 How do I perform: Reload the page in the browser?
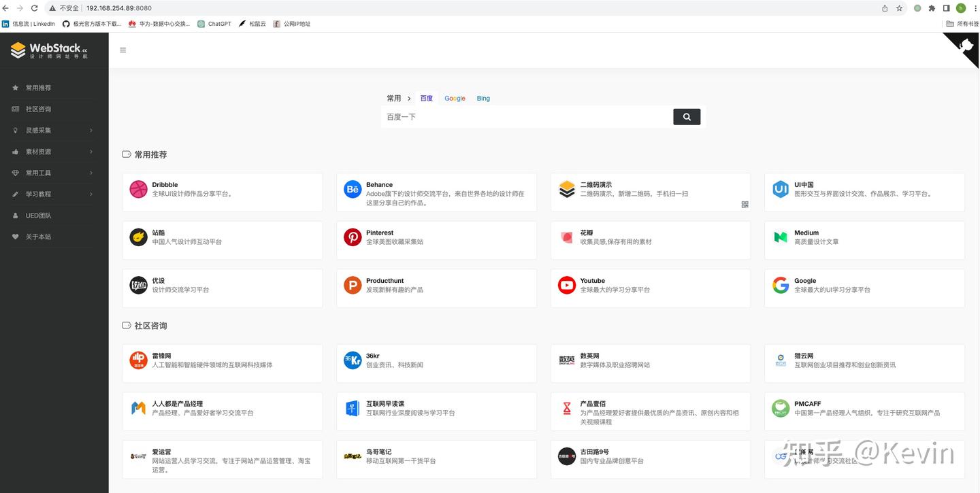[34, 8]
